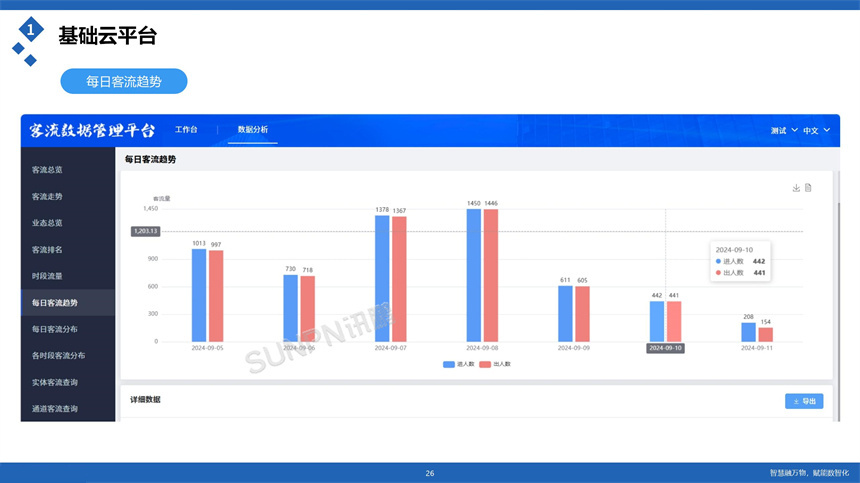Open the 测试 user dropdown

784,131
